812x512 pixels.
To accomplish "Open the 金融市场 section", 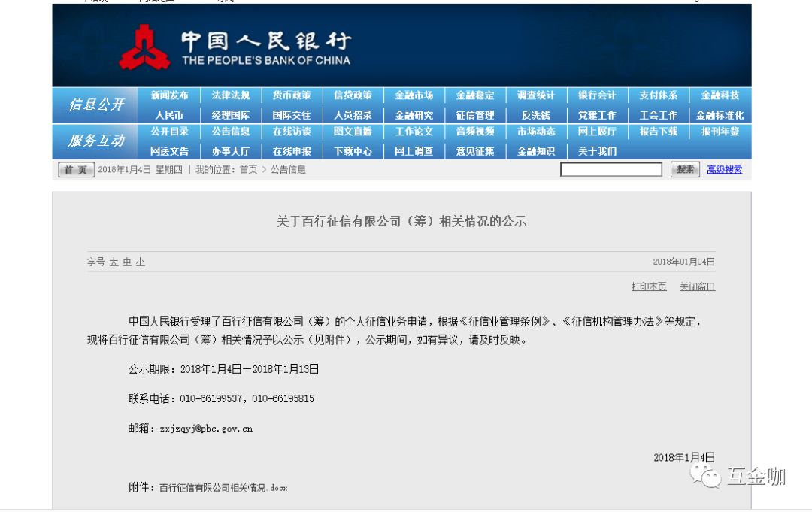I will (x=414, y=95).
